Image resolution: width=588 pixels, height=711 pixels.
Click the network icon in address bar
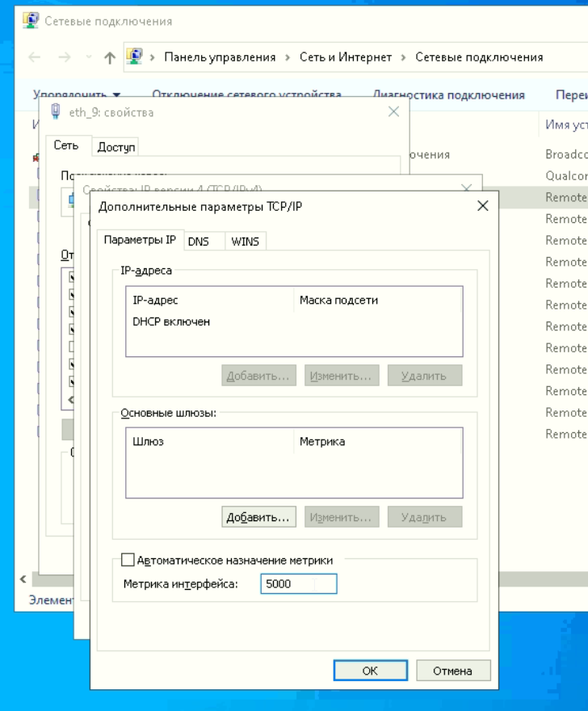(x=135, y=57)
